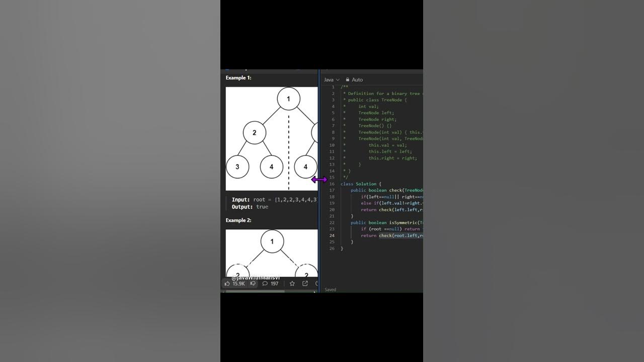The width and height of the screenshot is (644, 362).
Task: Click the thumbs-down dislike icon
Action: (253, 284)
